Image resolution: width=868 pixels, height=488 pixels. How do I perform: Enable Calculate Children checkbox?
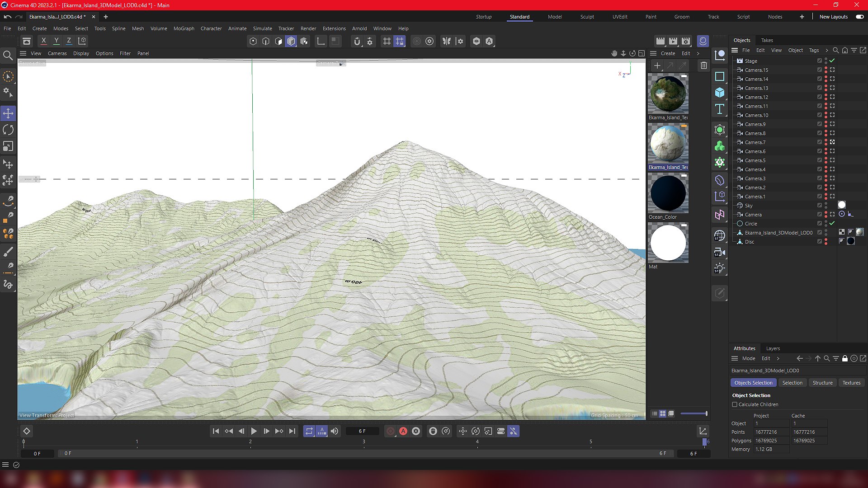[x=735, y=404]
